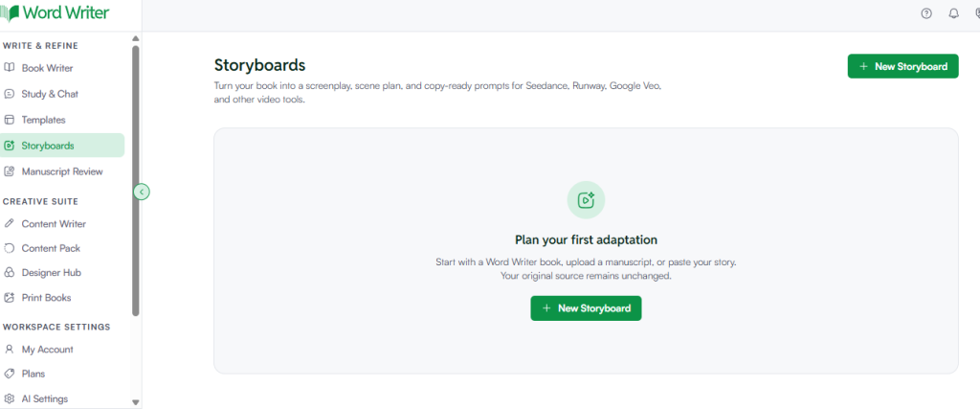Click the sidebar scroll down arrow

pos(136,402)
